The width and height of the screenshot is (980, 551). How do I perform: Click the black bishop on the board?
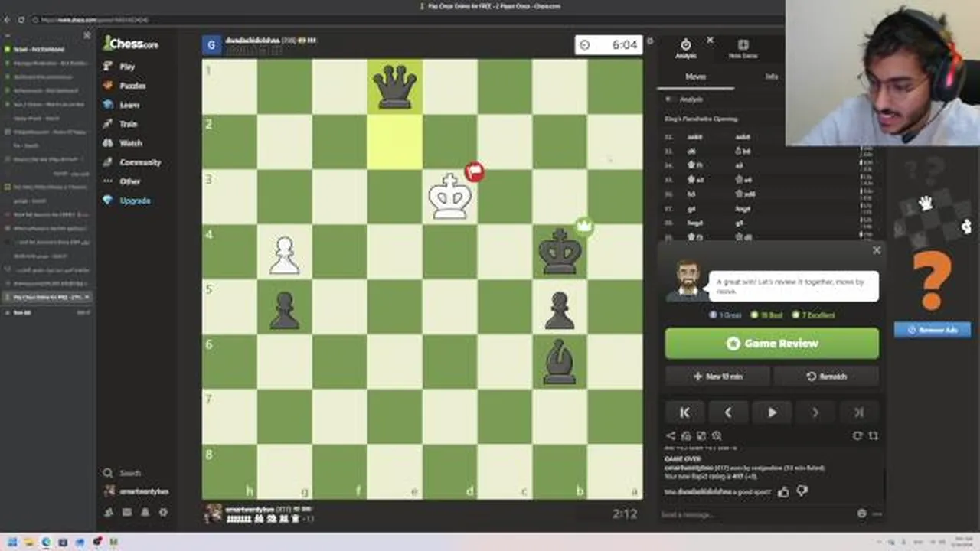tap(560, 363)
